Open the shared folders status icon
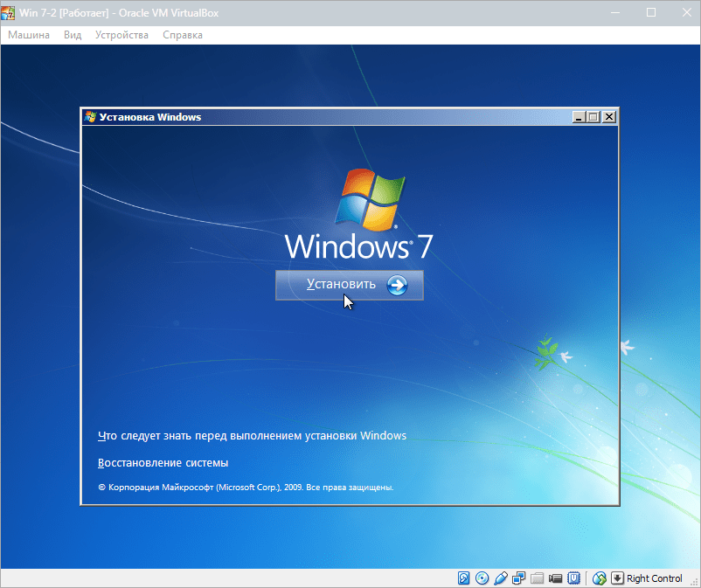The image size is (701, 588). click(x=537, y=578)
